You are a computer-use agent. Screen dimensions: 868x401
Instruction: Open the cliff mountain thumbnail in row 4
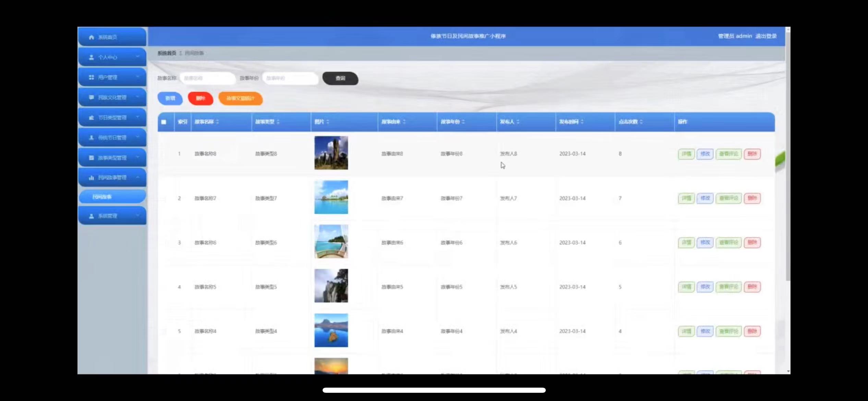(x=331, y=286)
